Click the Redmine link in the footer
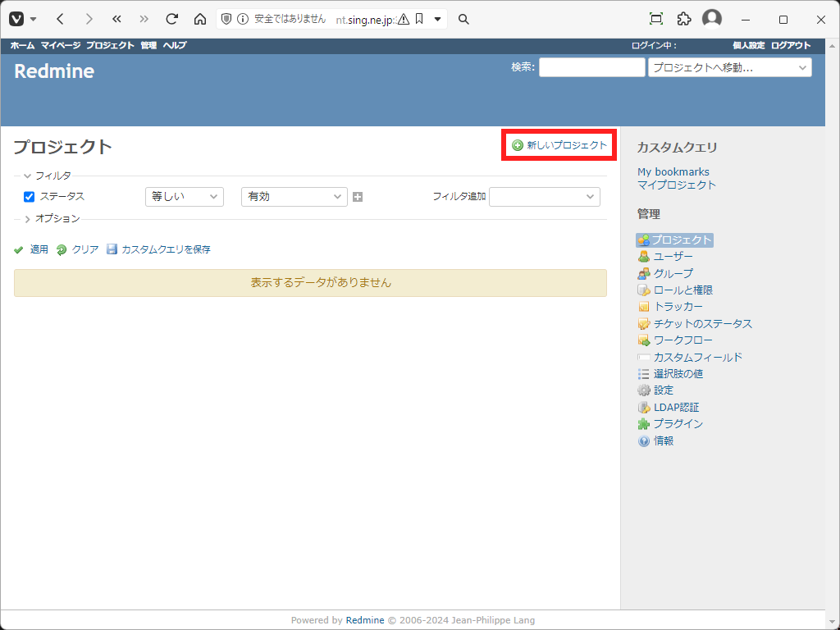The height and width of the screenshot is (630, 840). coord(365,620)
